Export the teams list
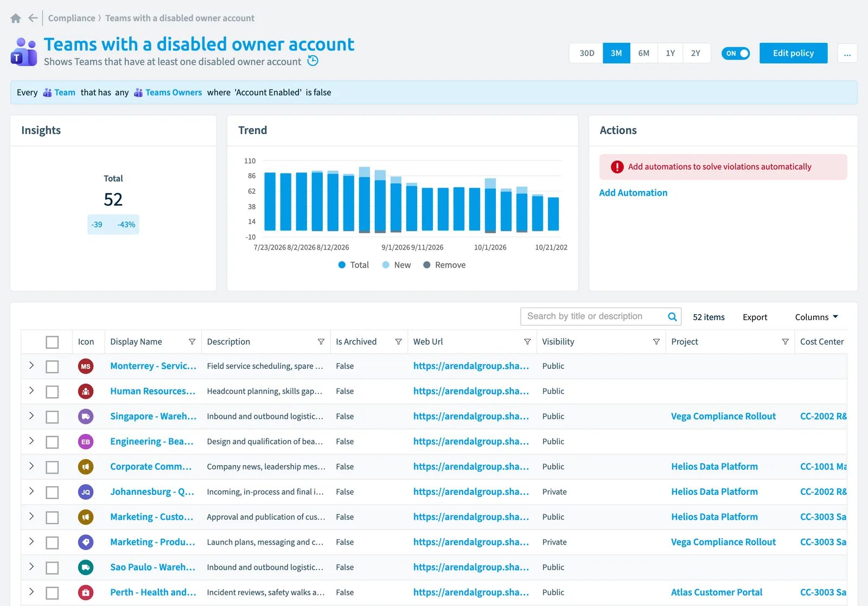The height and width of the screenshot is (606, 868). (x=755, y=317)
